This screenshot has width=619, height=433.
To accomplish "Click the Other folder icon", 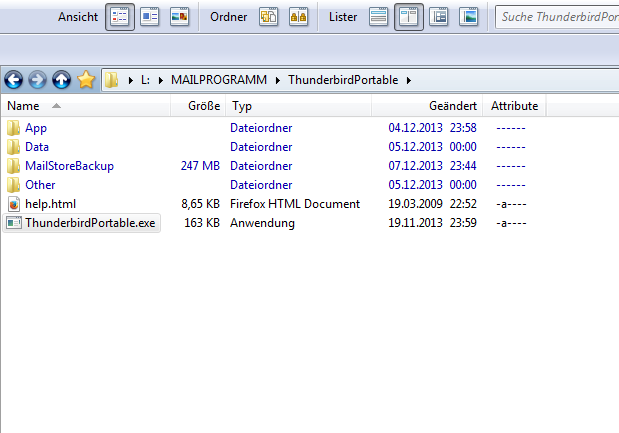I will coord(14,185).
